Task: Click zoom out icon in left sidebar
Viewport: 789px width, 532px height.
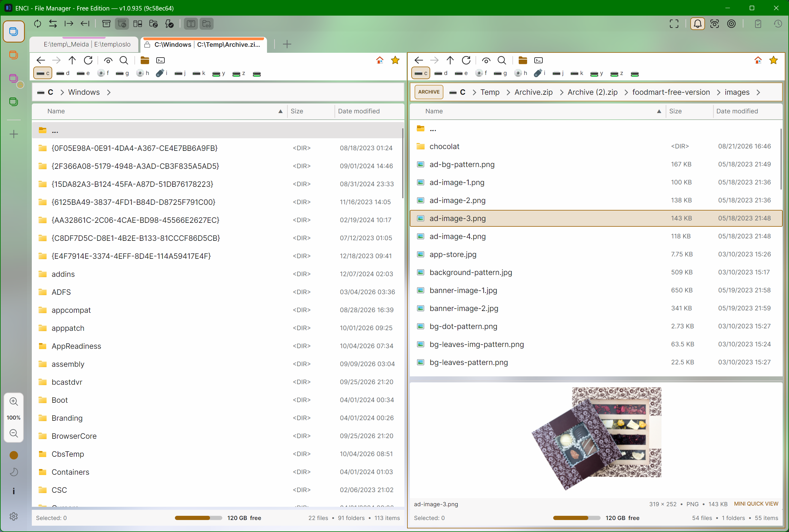Action: coord(13,433)
